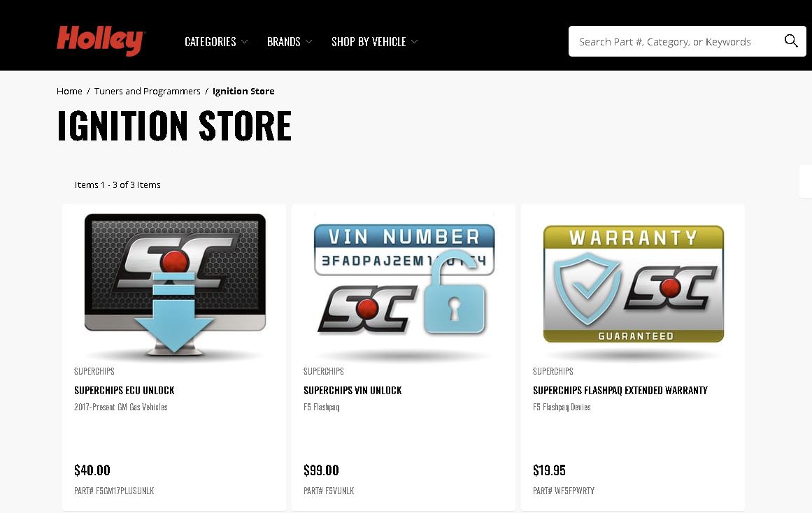812x513 pixels.
Task: Click the chevron next to Categories
Action: point(244,41)
